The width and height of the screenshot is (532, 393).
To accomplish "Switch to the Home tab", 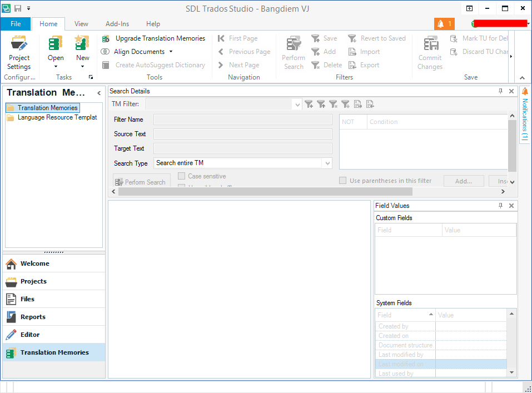I will [x=48, y=24].
